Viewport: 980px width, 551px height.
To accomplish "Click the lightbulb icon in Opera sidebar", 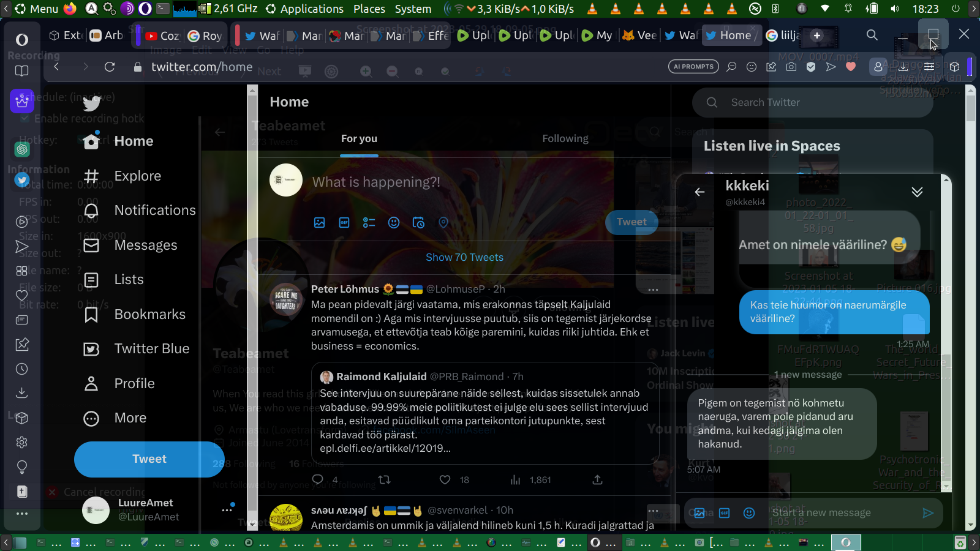I will [22, 467].
